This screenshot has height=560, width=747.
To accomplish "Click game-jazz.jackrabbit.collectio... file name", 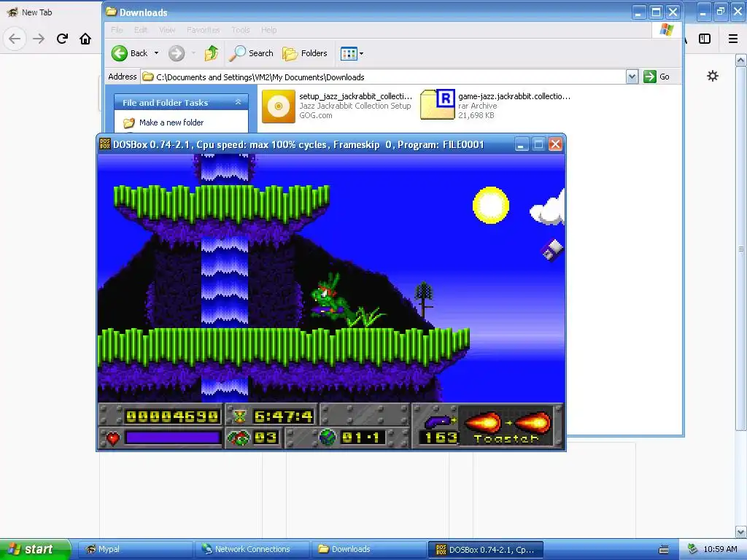I will [514, 96].
